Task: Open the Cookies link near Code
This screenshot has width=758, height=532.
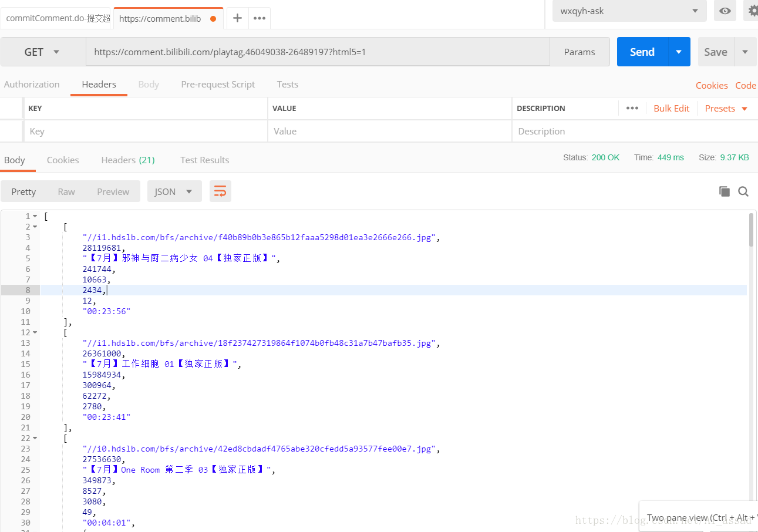Action: [x=712, y=85]
